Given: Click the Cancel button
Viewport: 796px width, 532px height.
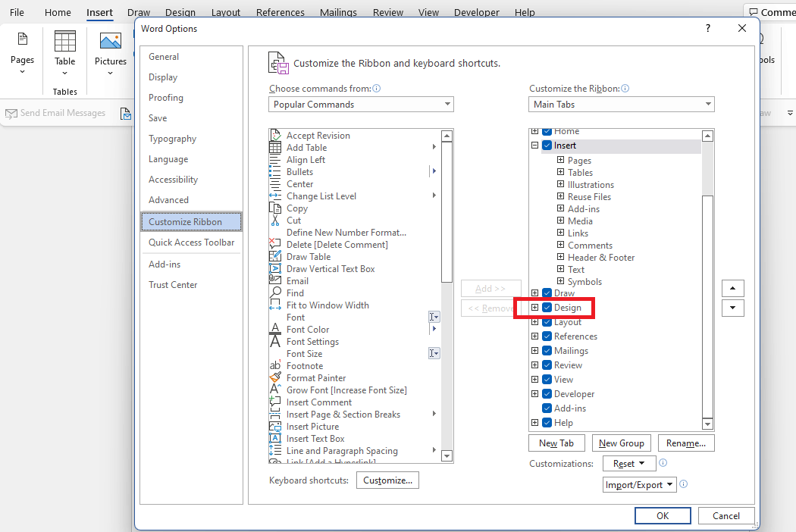Looking at the screenshot, I should coord(726,516).
